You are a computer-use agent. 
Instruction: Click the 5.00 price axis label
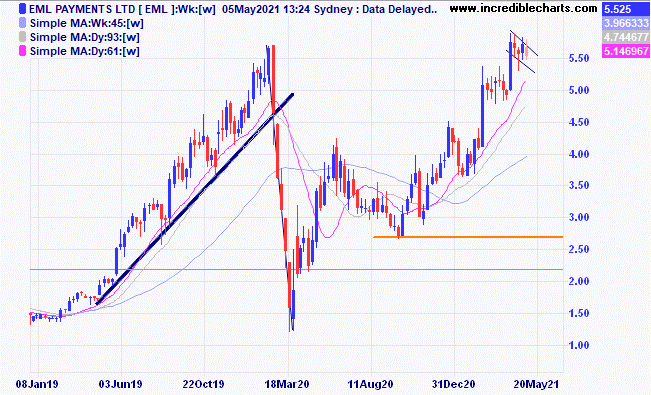point(579,90)
